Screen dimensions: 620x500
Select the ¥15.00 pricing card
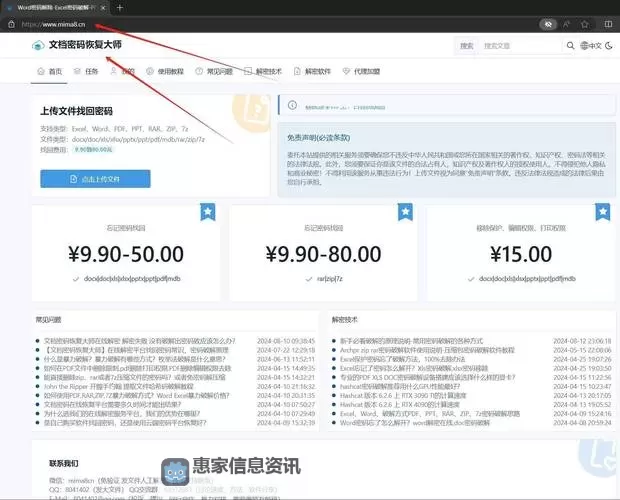[x=521, y=253]
